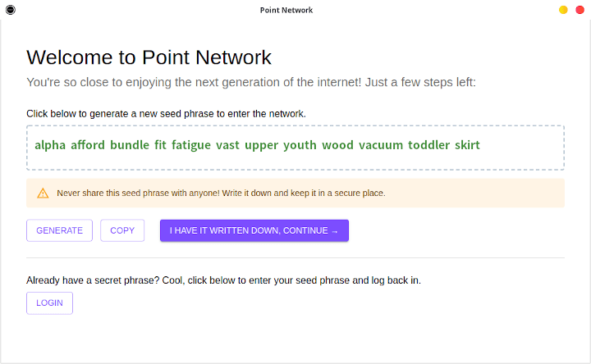Click the 'Point Network' window title
The image size is (591, 364).
point(286,10)
